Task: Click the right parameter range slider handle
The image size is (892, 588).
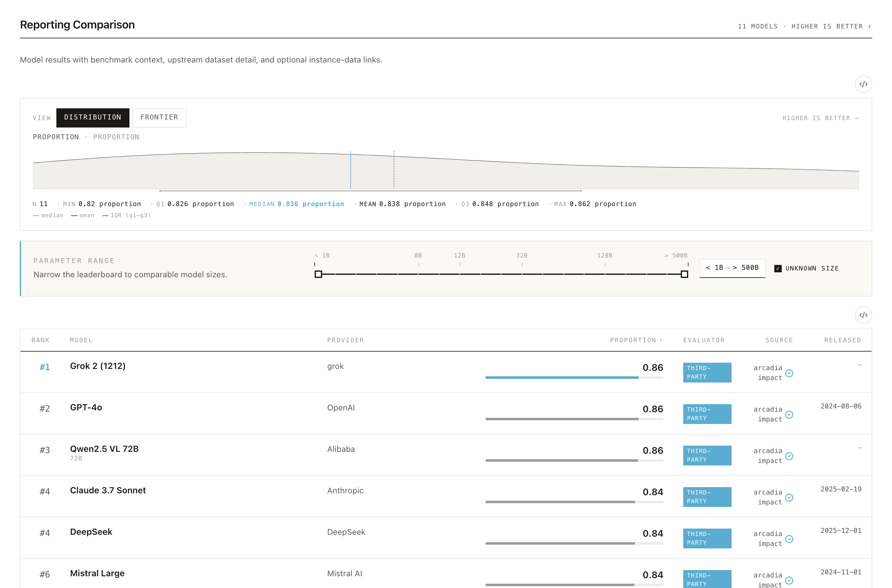Action: coord(684,274)
